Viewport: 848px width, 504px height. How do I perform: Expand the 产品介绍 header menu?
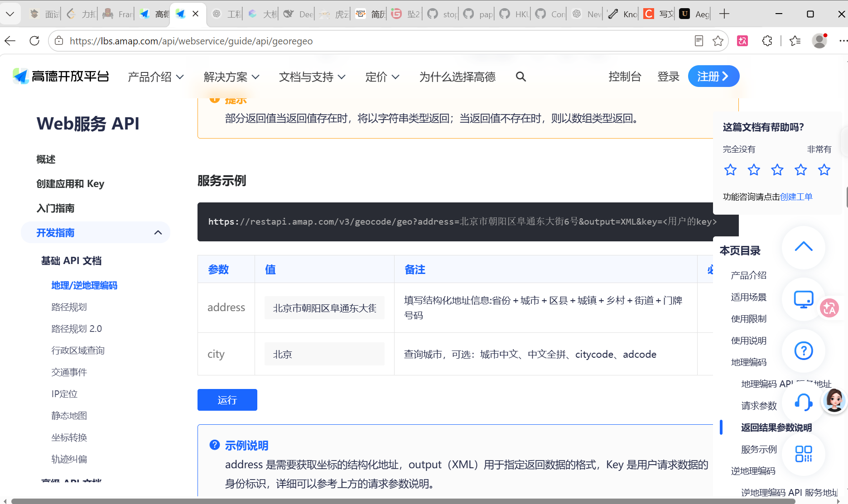(156, 77)
